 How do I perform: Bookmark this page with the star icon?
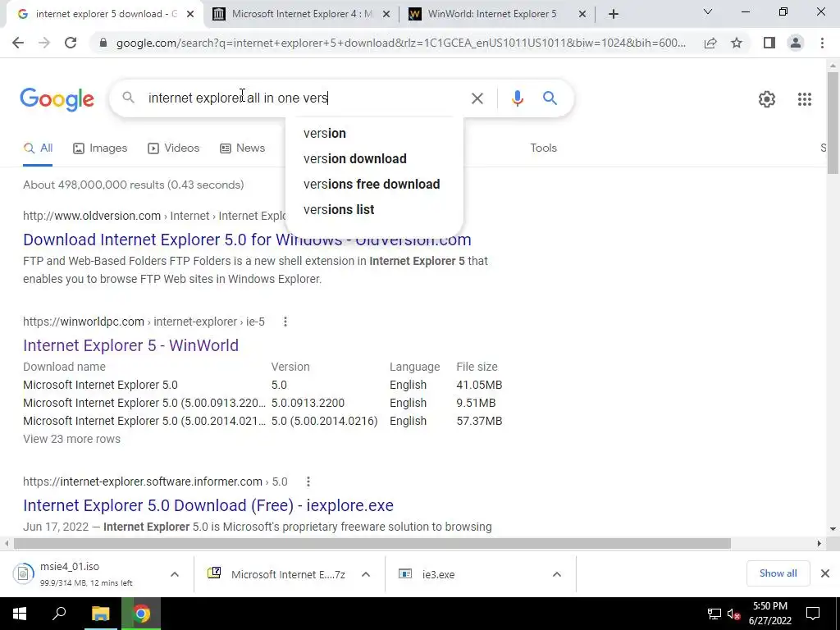click(x=737, y=43)
